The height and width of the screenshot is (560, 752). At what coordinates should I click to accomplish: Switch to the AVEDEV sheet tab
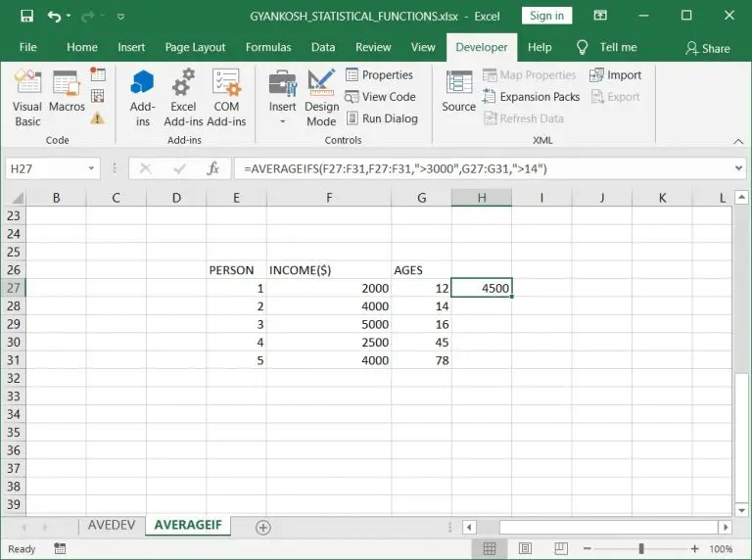point(112,525)
